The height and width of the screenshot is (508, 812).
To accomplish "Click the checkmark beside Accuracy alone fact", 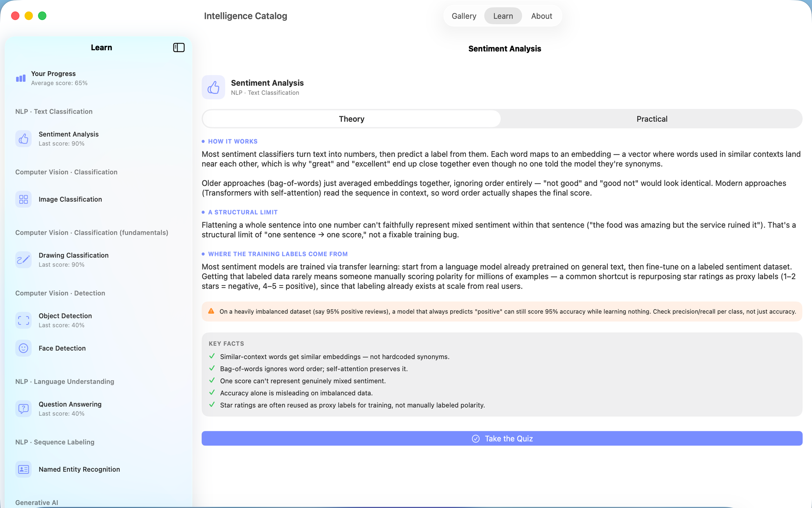I will tap(212, 392).
